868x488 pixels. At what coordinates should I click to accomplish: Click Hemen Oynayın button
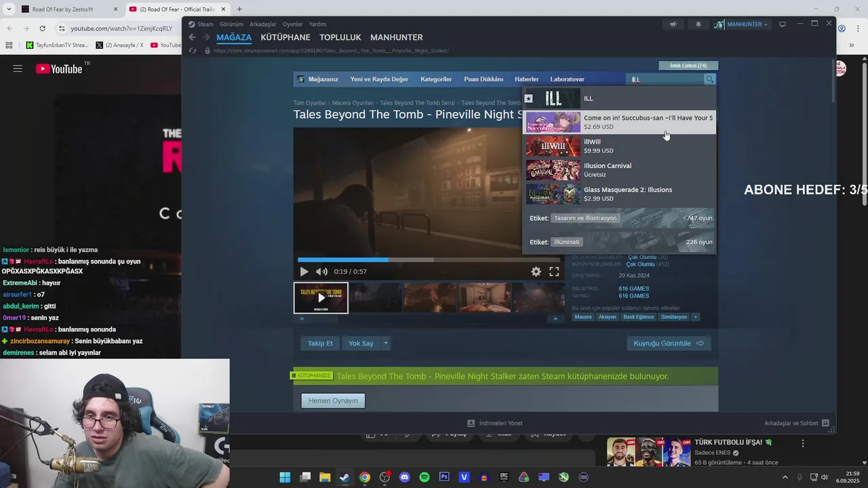coord(333,401)
